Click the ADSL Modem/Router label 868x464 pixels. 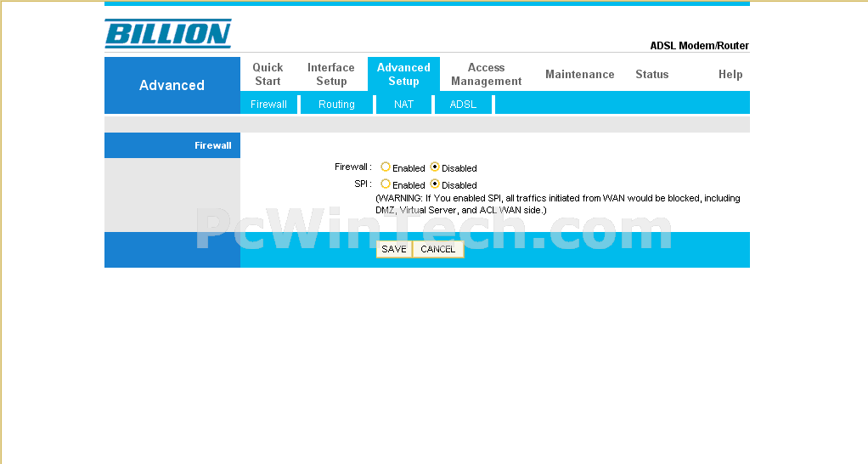click(x=699, y=45)
